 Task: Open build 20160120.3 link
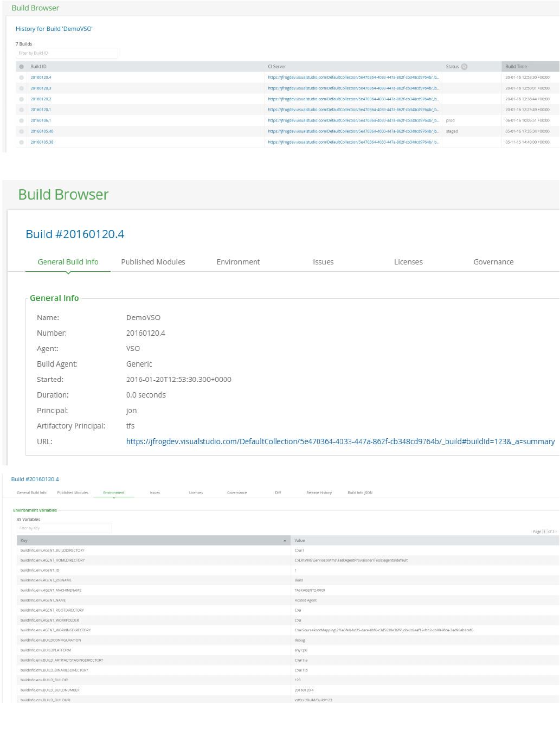[41, 88]
